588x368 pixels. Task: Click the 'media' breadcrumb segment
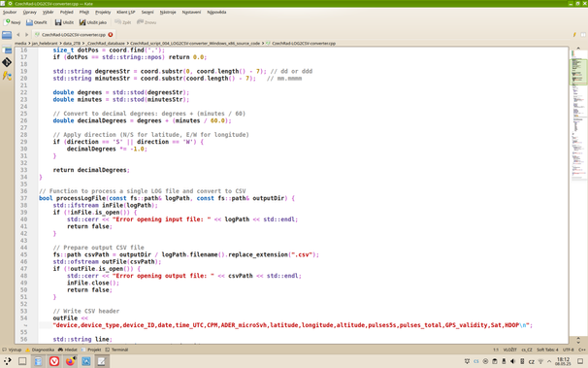20,43
